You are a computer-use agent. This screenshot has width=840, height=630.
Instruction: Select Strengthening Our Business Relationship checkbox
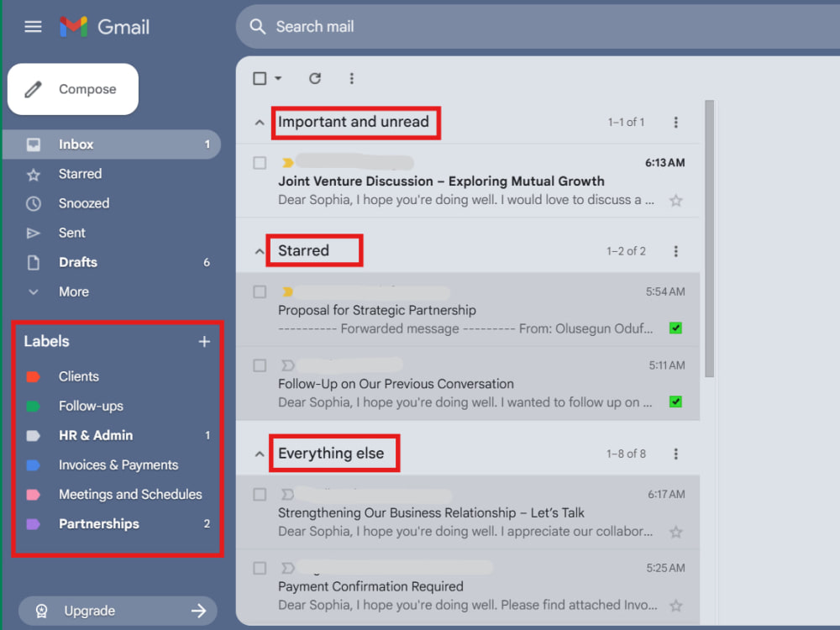[x=260, y=494]
